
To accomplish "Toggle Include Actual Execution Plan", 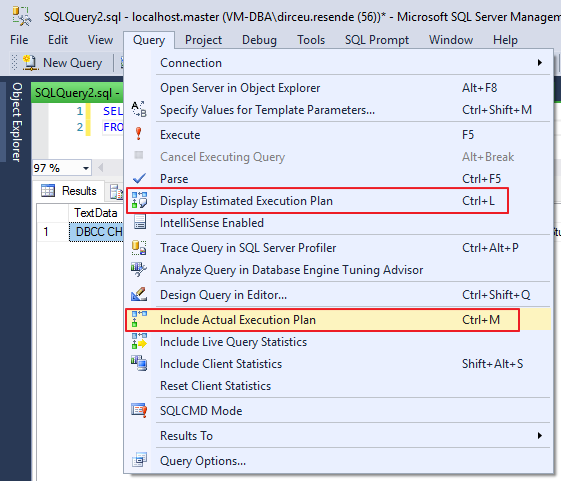I will click(x=337, y=320).
